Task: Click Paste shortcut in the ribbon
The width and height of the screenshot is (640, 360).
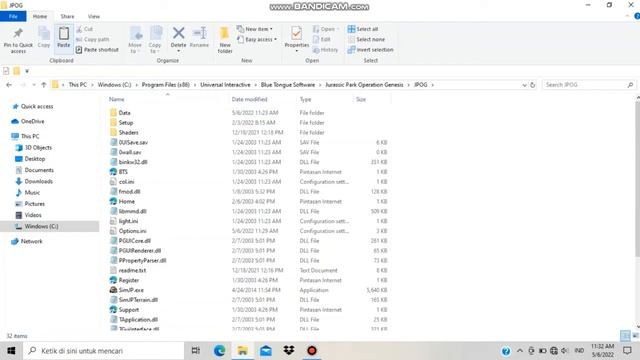Action: 97,50
